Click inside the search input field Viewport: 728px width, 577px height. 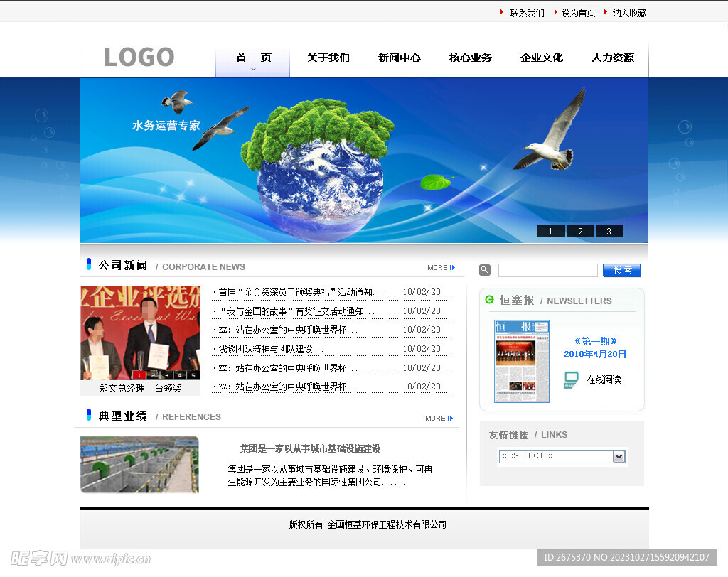pyautogui.click(x=547, y=269)
